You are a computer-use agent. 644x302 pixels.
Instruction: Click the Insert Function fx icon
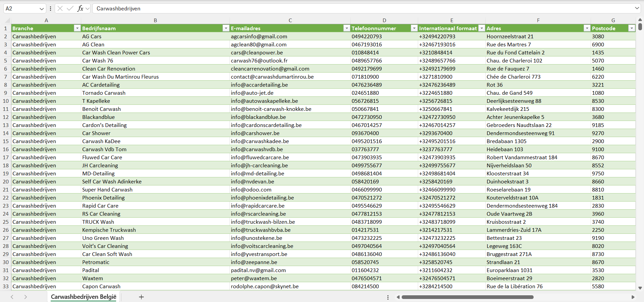(80, 8)
